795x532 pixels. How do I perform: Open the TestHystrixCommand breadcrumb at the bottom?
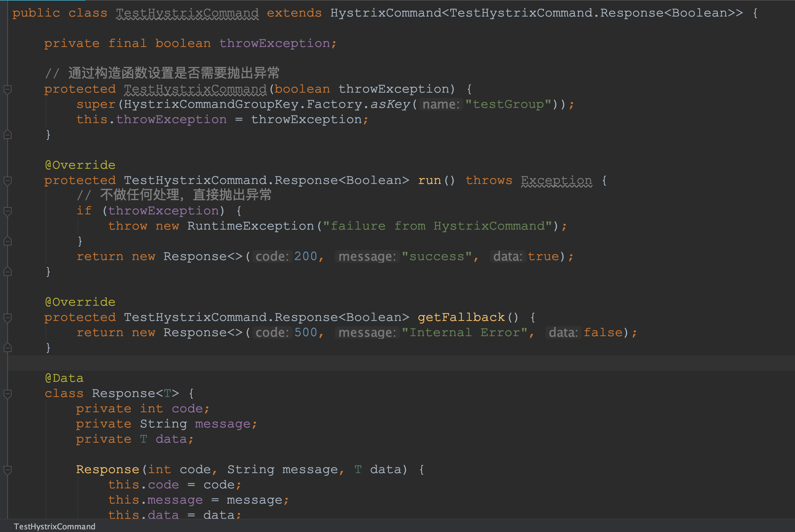pyautogui.click(x=55, y=526)
